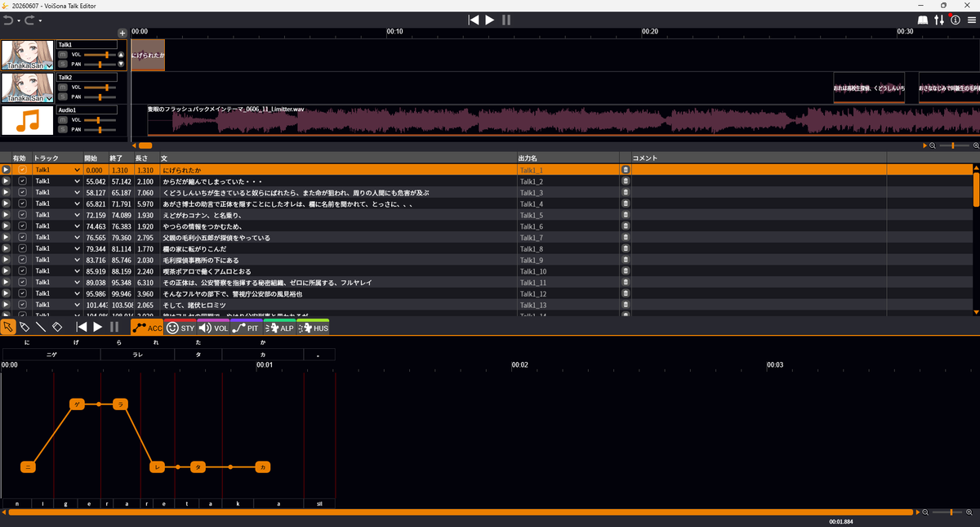Open the undo history dropdown arrow
The height and width of the screenshot is (527, 980).
tap(17, 20)
